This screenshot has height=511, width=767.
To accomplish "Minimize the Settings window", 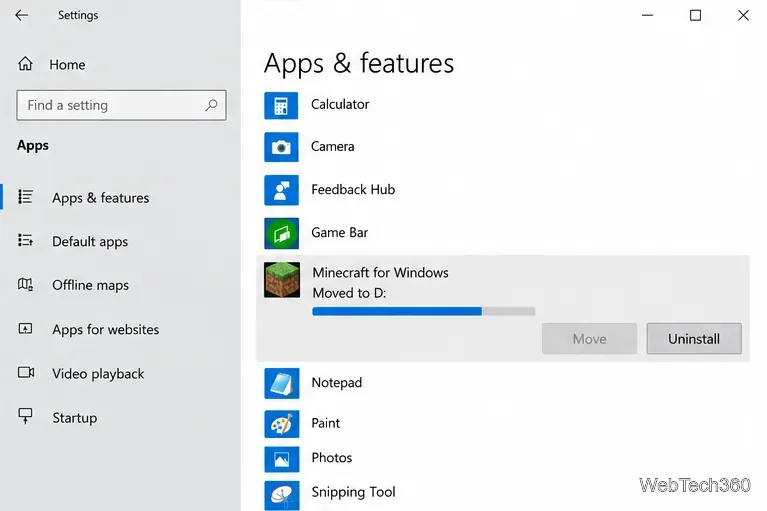I will point(647,15).
